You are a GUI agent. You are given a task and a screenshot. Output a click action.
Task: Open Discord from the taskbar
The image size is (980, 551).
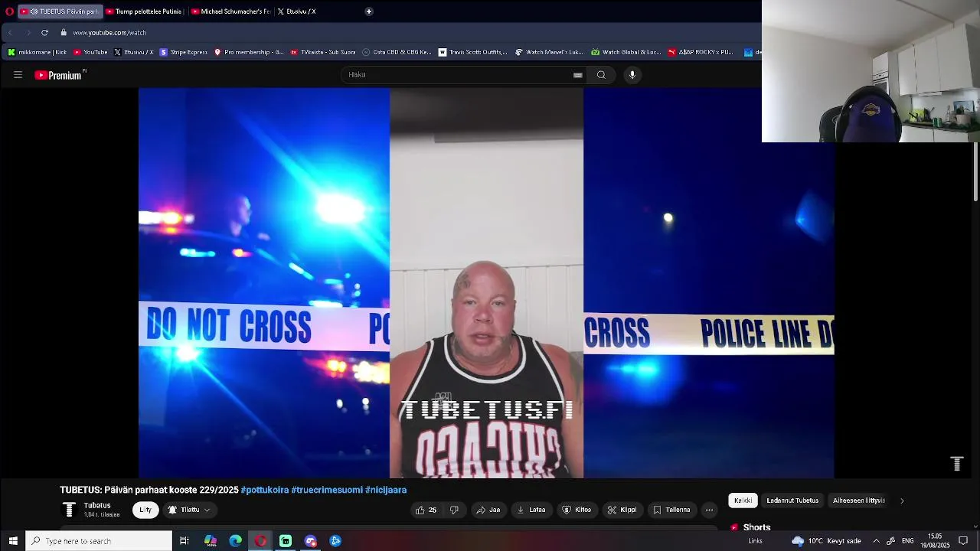coord(311,541)
